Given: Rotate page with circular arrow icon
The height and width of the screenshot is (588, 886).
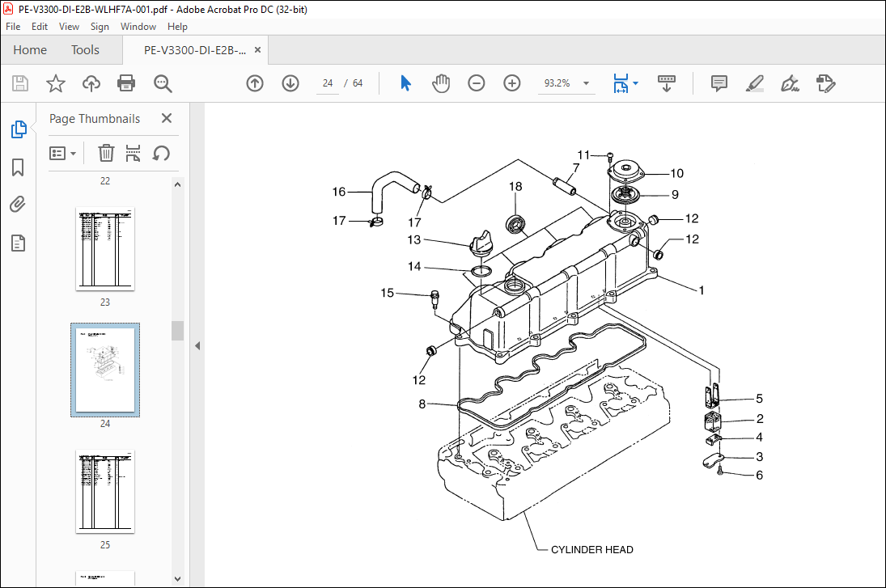Looking at the screenshot, I should click(161, 153).
